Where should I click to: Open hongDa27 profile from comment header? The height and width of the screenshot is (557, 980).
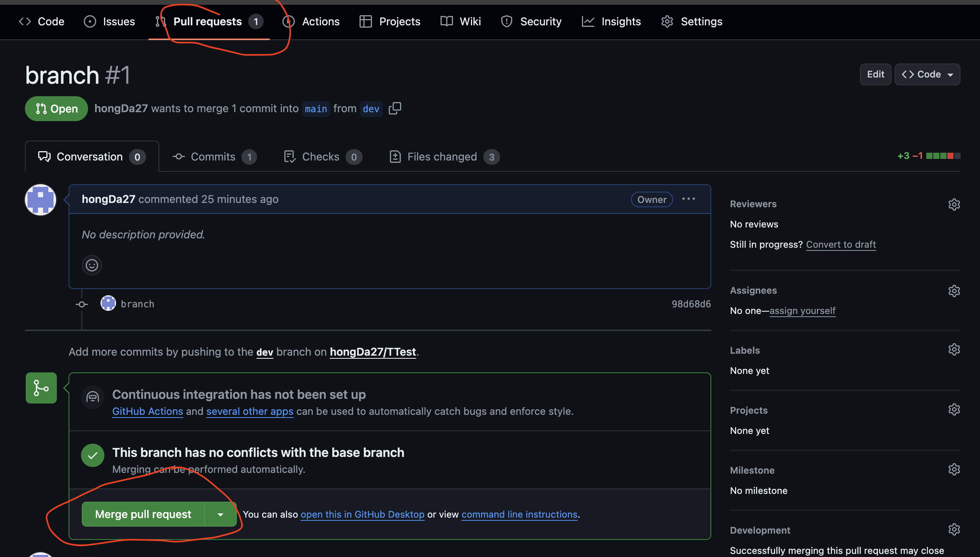(x=108, y=199)
